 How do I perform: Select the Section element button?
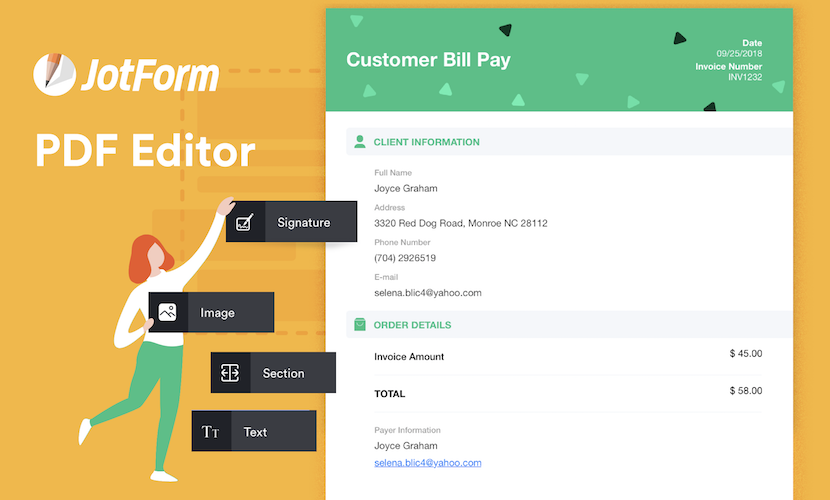coord(273,372)
